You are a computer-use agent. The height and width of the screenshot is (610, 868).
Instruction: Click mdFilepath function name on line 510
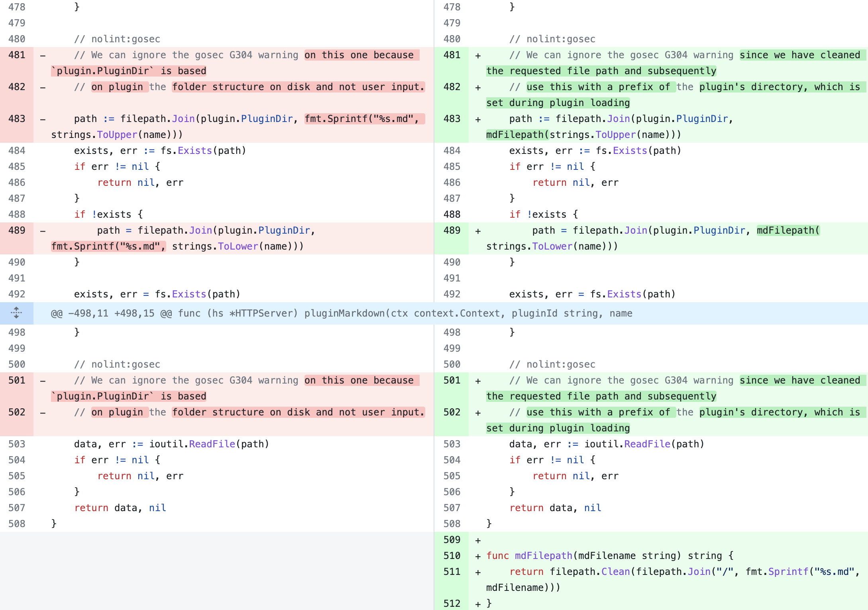(x=543, y=556)
